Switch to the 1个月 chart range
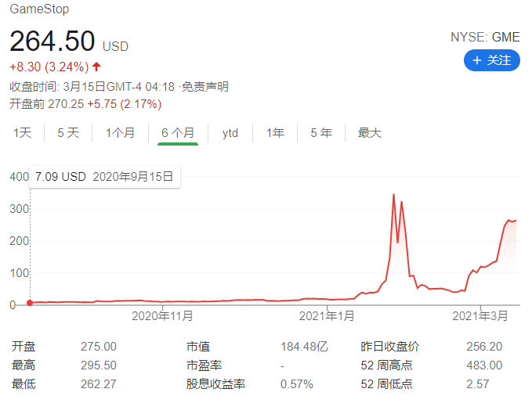 pyautogui.click(x=120, y=133)
